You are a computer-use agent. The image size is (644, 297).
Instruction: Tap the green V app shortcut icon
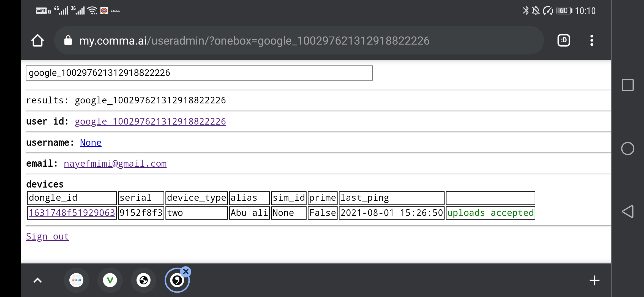[x=110, y=280]
